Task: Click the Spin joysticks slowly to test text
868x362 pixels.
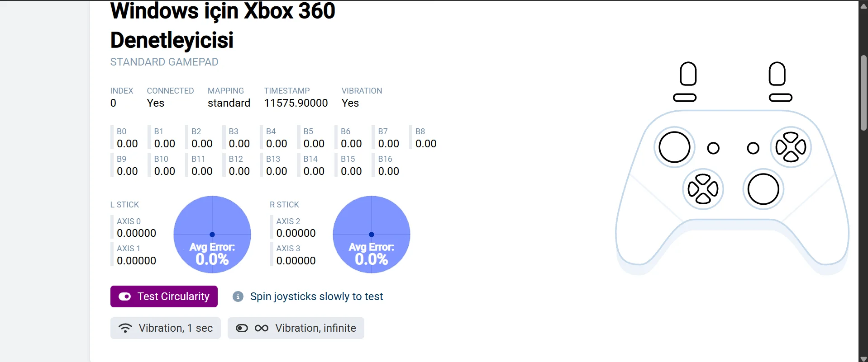Action: tap(316, 296)
